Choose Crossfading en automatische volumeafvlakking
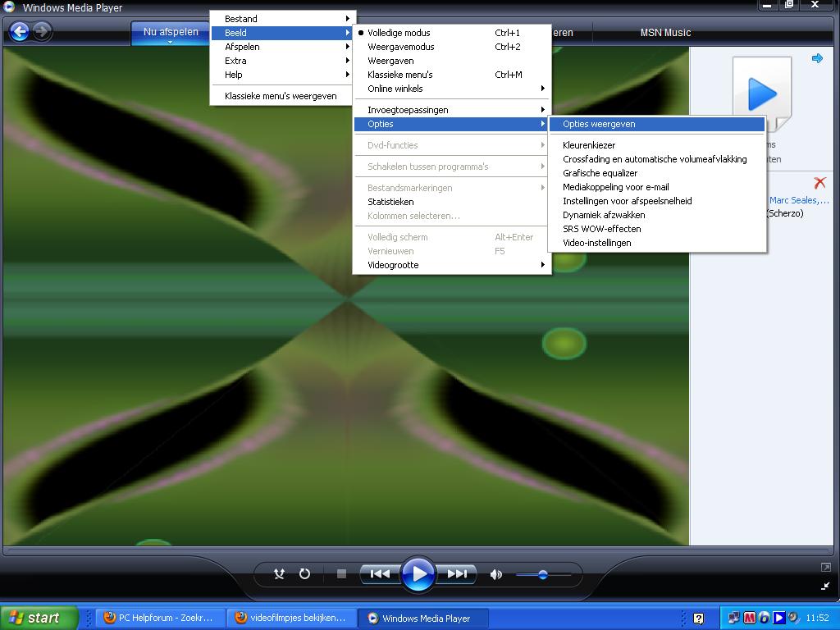This screenshot has width=840, height=630. (657, 159)
